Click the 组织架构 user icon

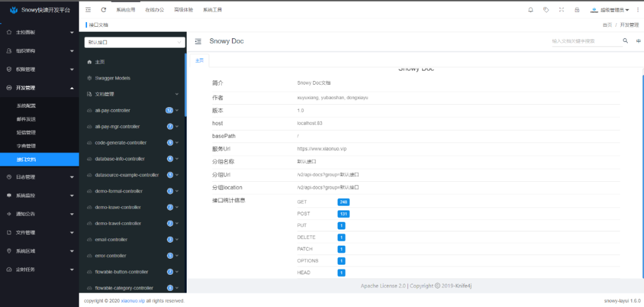(9, 51)
